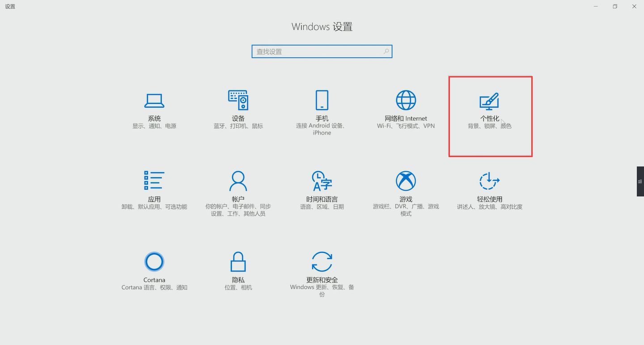Select the 更新和安全 label text
The image size is (644, 345).
pos(322,280)
